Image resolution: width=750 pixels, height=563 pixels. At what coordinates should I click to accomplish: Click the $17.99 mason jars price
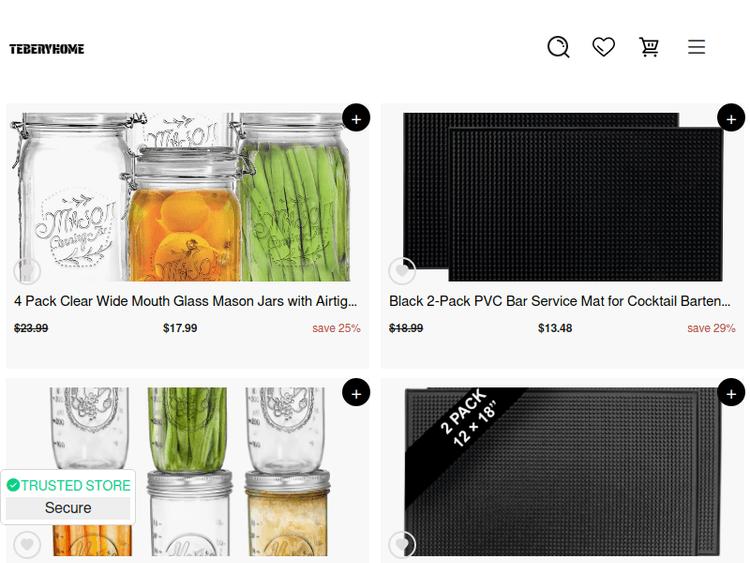coord(180,328)
